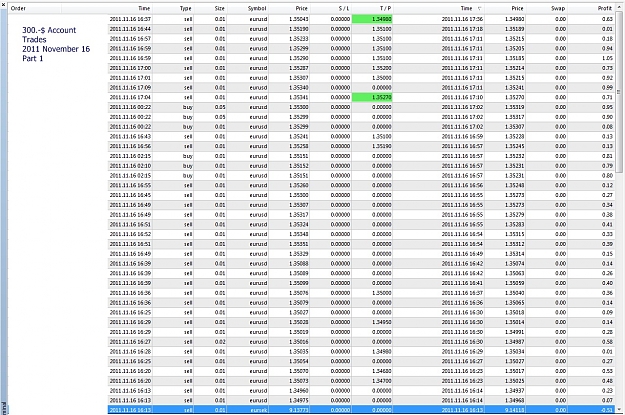This screenshot has width=625, height=415.
Task: Click the vertical scrollbar thumb
Action: pyautogui.click(x=619, y=92)
